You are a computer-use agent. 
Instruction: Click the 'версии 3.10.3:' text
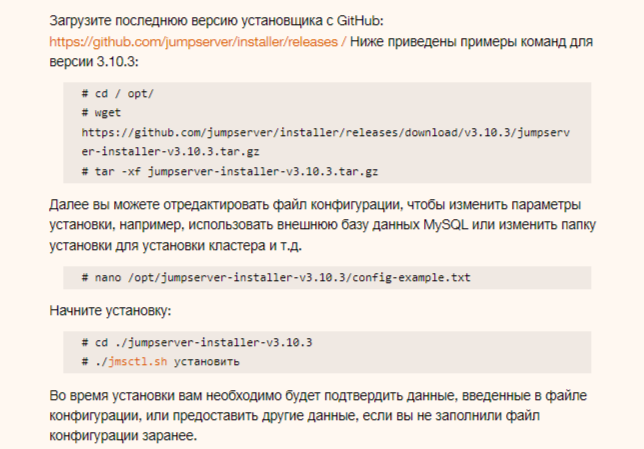tap(94, 62)
